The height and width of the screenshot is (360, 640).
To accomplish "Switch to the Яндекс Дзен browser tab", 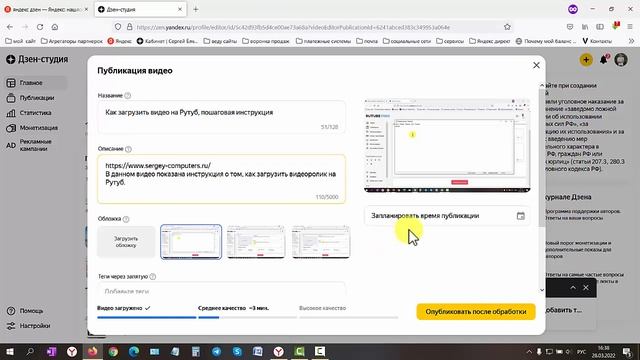I will 46,9.
